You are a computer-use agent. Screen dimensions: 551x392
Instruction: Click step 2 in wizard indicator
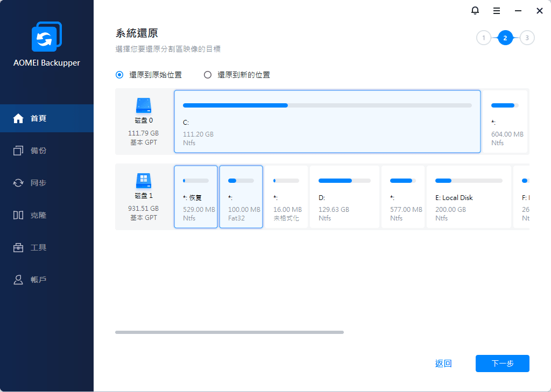tap(505, 38)
